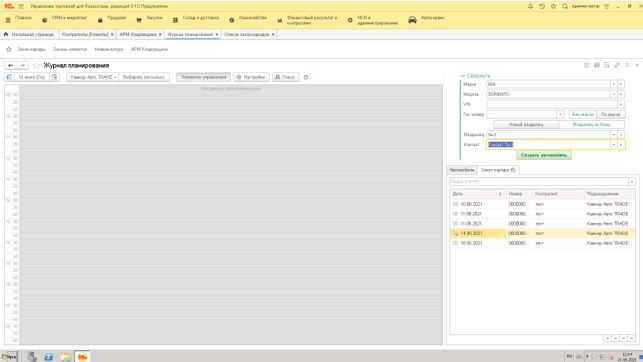Go to previous day with the left date arrow
Screen dimensions: 643x362
[9, 77]
